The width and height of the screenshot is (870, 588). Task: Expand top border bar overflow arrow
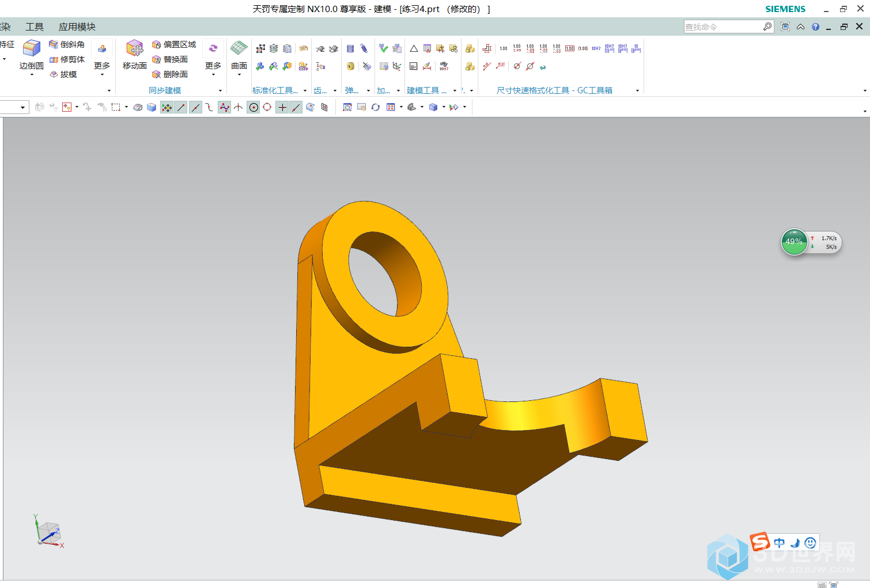click(865, 111)
